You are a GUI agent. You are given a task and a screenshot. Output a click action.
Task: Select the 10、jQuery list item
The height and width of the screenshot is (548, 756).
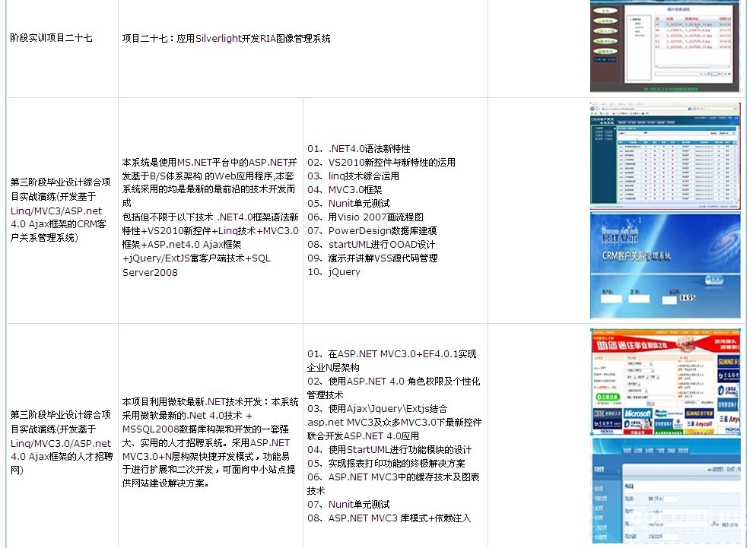[x=334, y=271]
